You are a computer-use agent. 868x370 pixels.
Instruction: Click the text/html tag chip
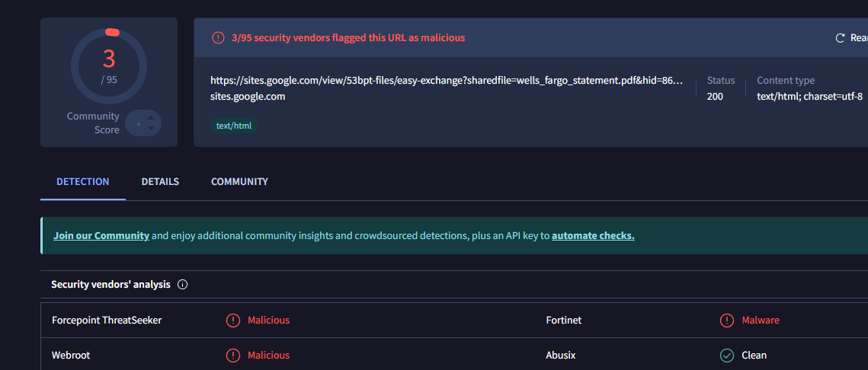point(234,126)
